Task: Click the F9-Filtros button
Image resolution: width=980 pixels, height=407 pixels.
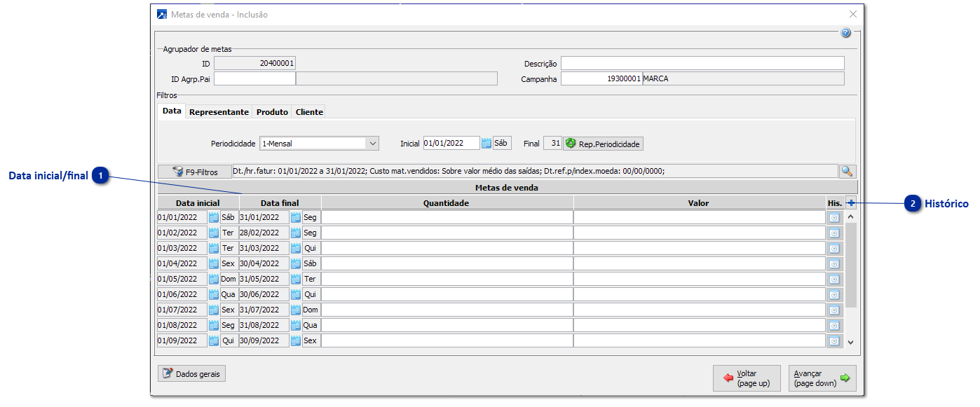Action: 195,172
